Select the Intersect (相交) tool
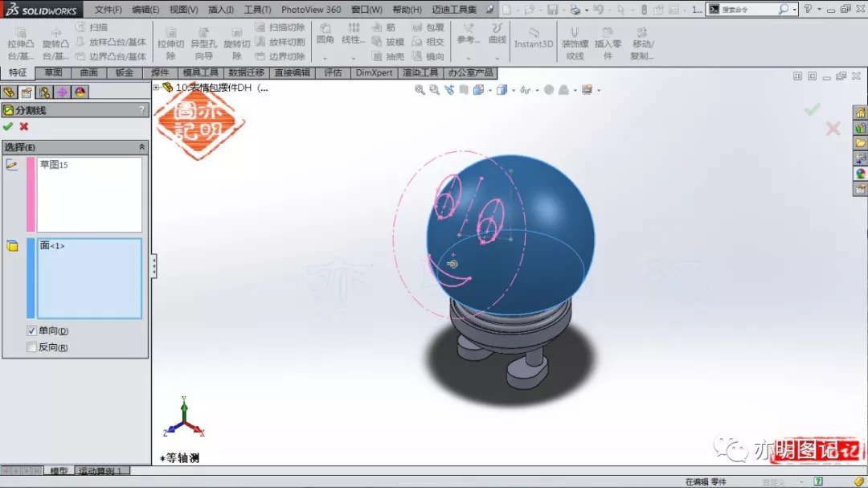 [x=428, y=42]
